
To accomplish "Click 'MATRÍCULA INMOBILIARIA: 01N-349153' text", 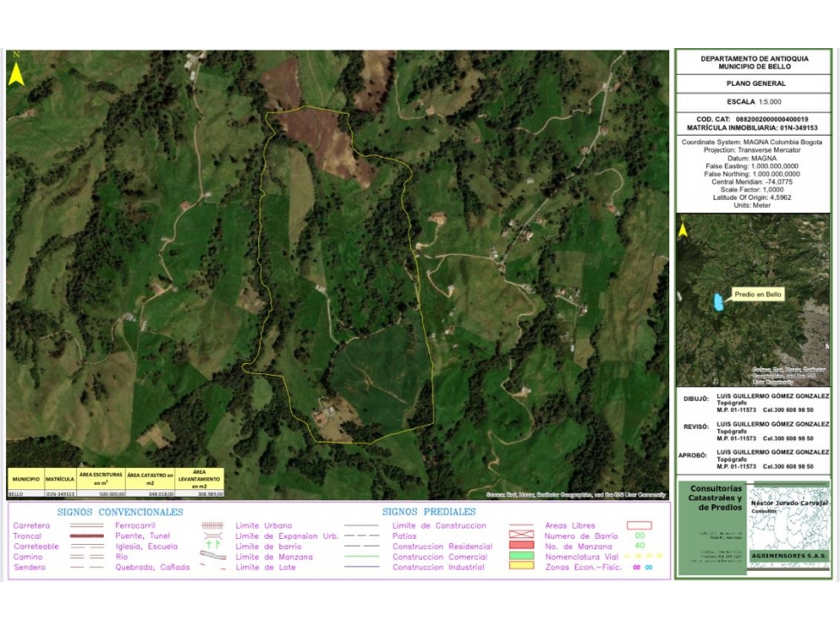I will 752,128.
